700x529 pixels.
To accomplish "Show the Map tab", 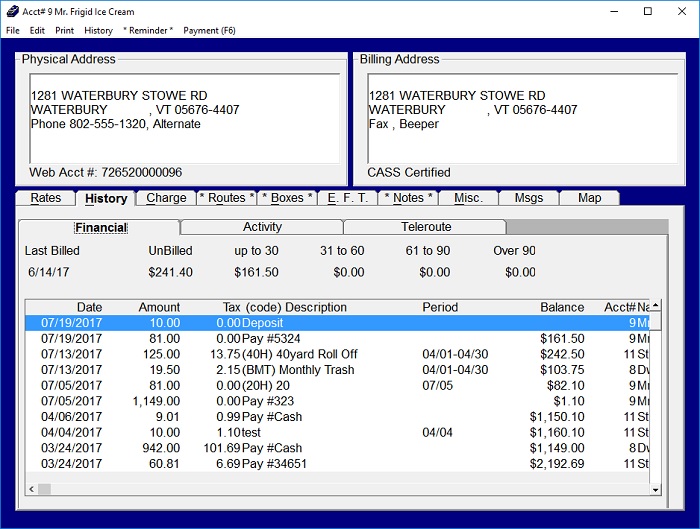I will (589, 198).
